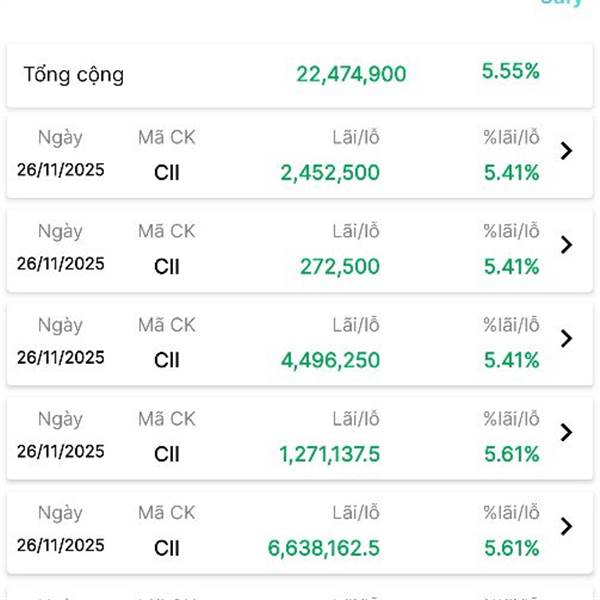Tap total profit value 22,474,900
Screen dimensions: 600x600
click(x=351, y=73)
